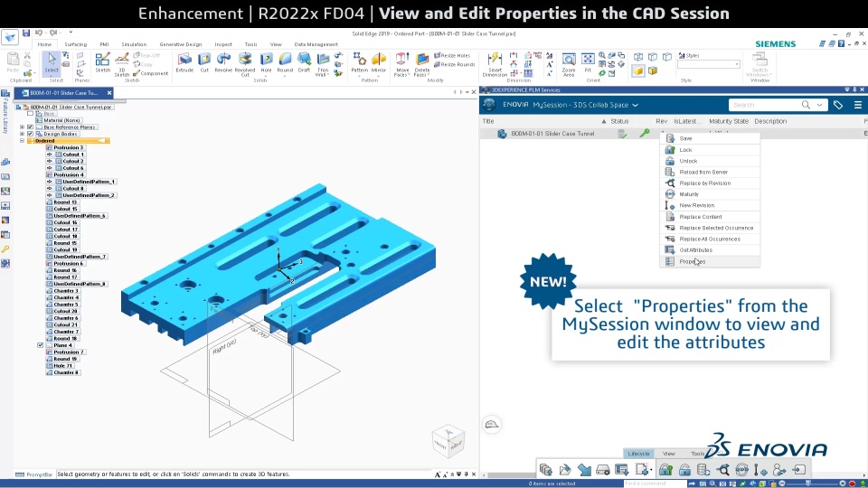Click the Switch Windows button

click(759, 65)
